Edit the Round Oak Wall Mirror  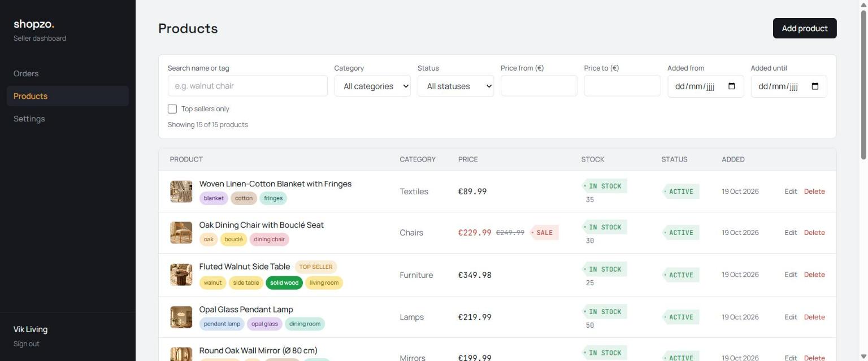point(791,358)
